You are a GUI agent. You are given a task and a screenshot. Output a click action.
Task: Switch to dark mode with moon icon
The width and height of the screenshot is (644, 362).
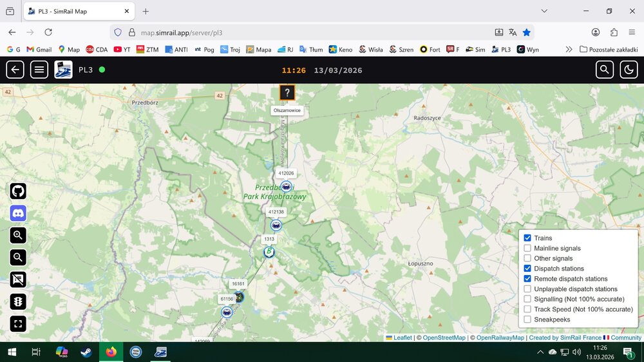629,70
